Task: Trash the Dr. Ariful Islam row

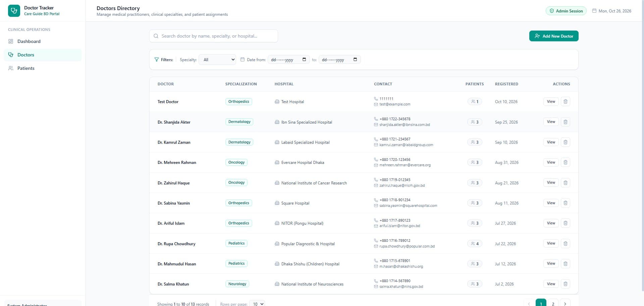Action: 565,223
